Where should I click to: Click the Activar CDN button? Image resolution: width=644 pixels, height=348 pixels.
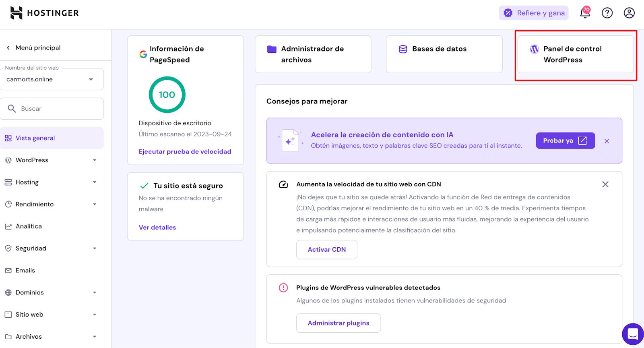point(327,250)
